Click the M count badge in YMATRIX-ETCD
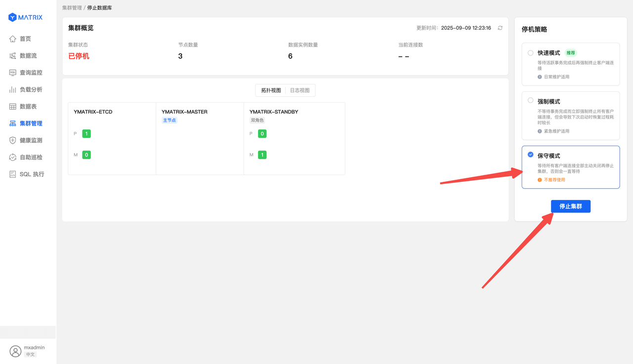Image resolution: width=633 pixels, height=364 pixels. tap(87, 155)
